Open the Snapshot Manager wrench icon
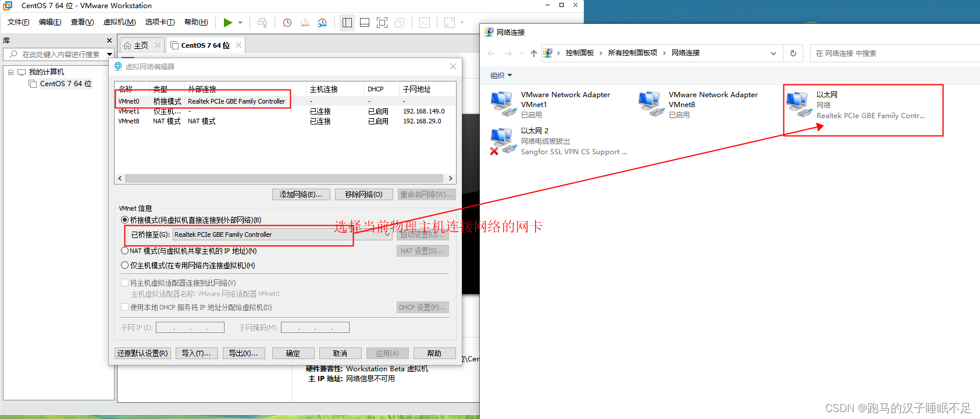 (322, 23)
